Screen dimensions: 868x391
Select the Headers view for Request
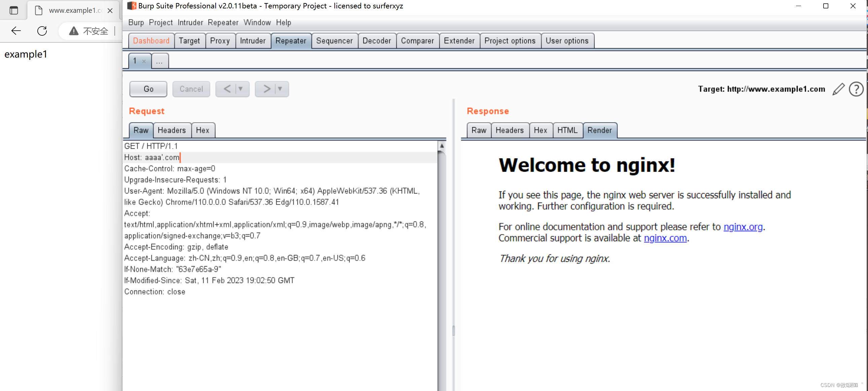coord(171,130)
